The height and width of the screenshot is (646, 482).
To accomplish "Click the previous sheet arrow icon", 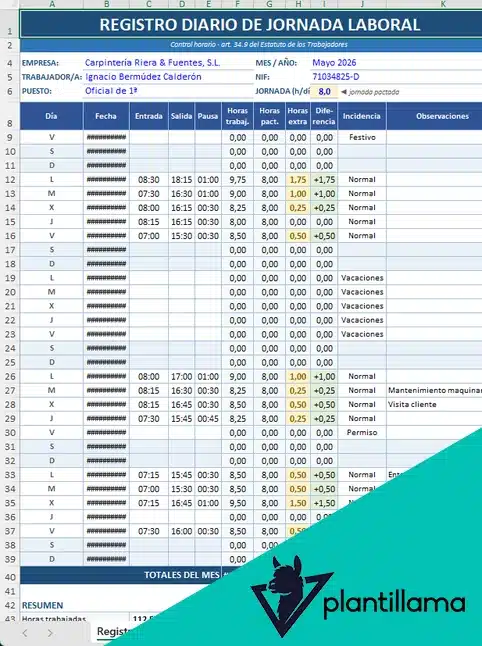I will 25,633.
